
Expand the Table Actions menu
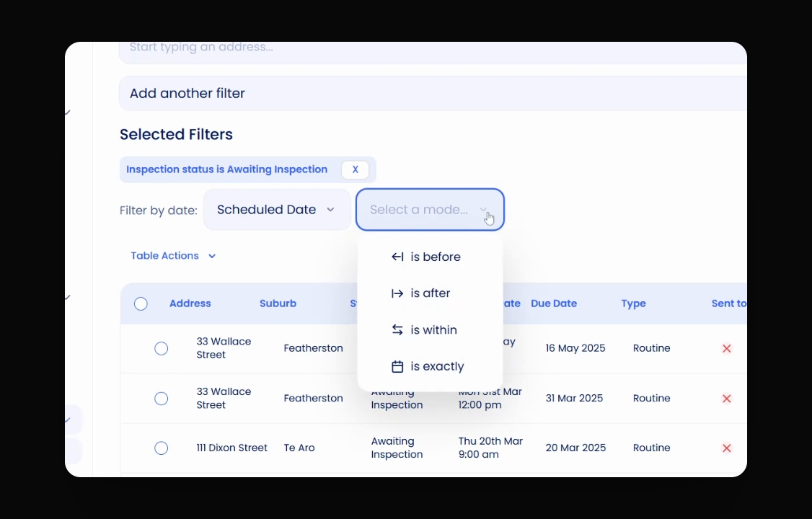[x=173, y=256]
